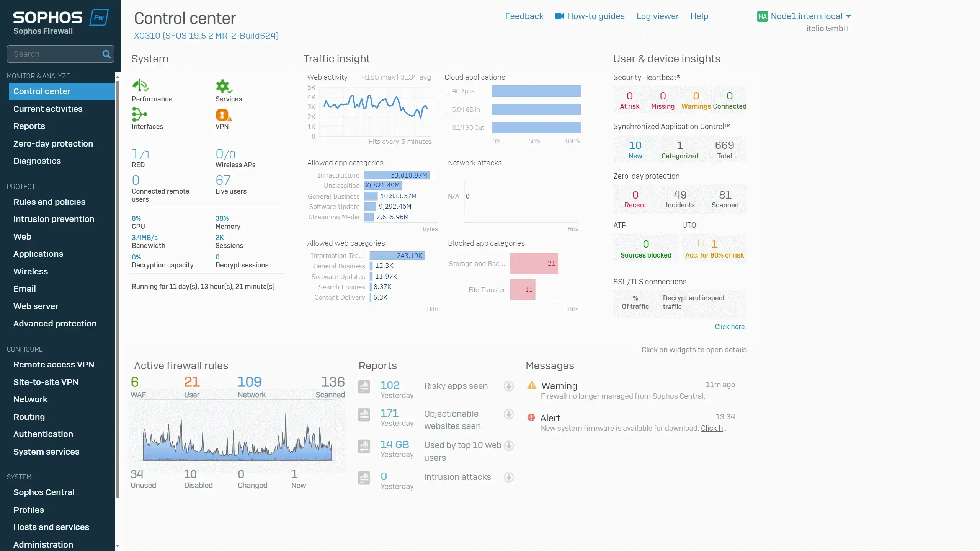Click the UTQ risk indicator icon
The width and height of the screenshot is (980, 551).
pyautogui.click(x=701, y=243)
